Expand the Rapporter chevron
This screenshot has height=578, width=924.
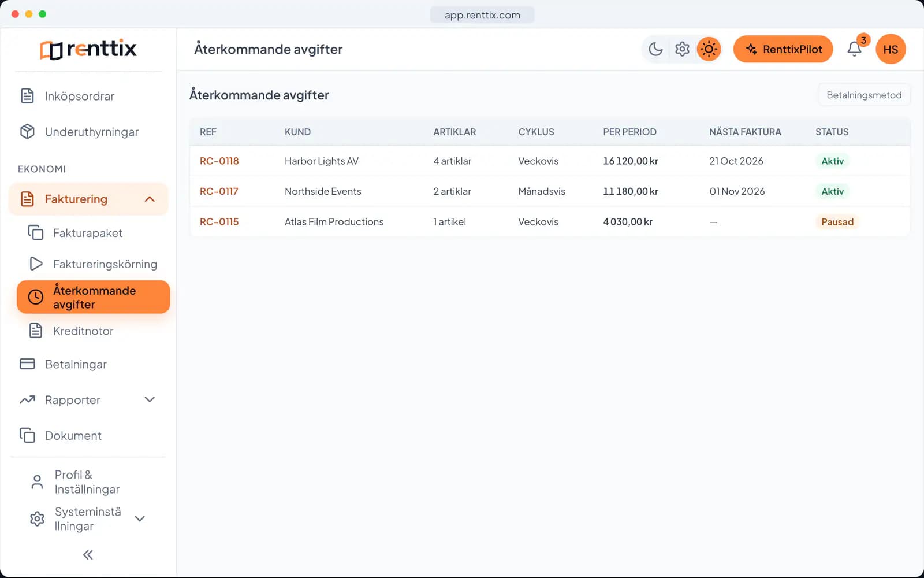tap(150, 399)
